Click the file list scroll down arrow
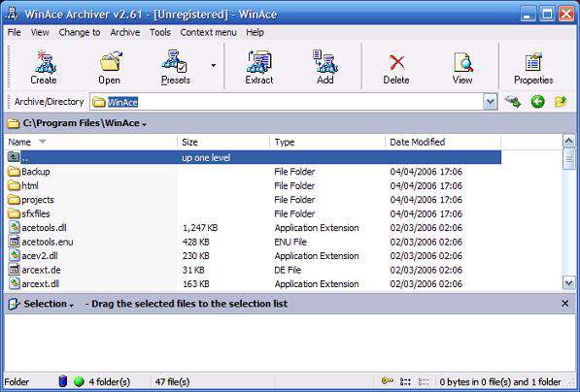The image size is (580, 392). 568,283
